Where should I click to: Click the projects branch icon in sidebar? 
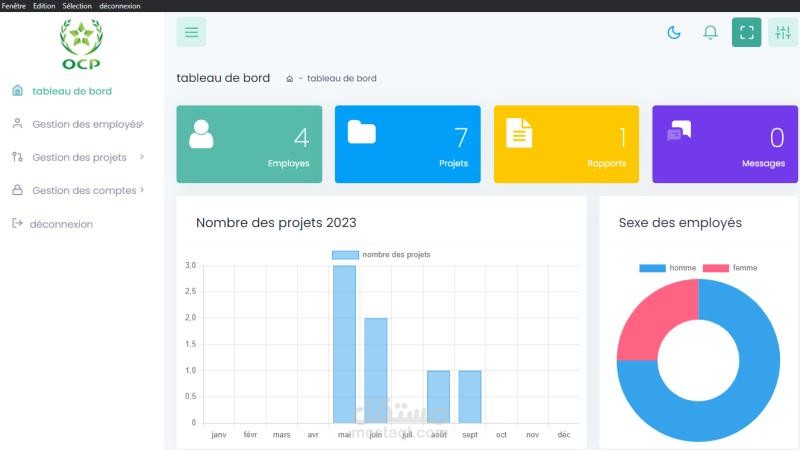click(17, 157)
